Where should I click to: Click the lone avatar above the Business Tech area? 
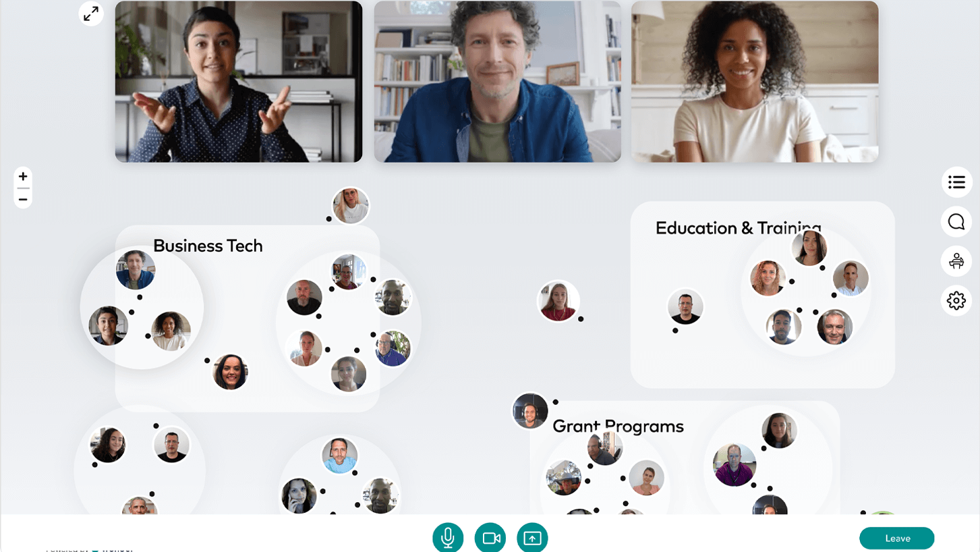click(x=351, y=206)
